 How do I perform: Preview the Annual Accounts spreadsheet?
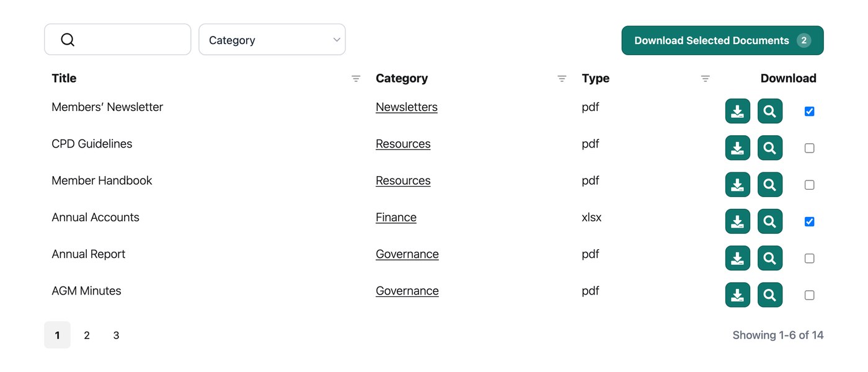(x=770, y=221)
